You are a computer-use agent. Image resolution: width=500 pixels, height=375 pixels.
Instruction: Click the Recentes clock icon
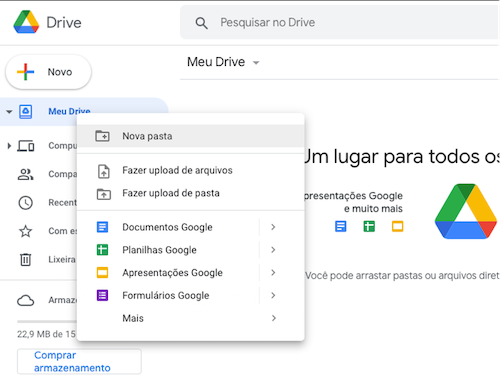click(25, 202)
